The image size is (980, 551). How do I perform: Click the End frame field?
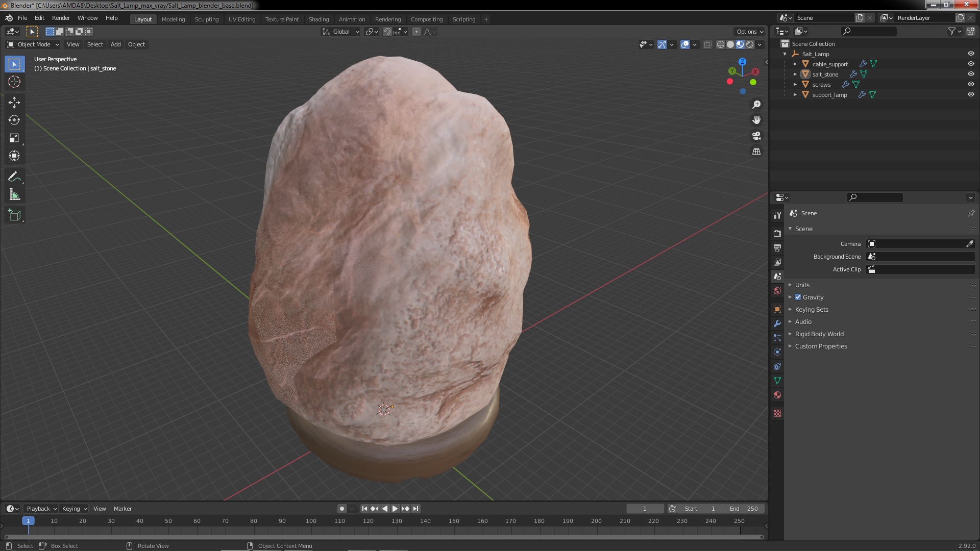[x=744, y=509]
